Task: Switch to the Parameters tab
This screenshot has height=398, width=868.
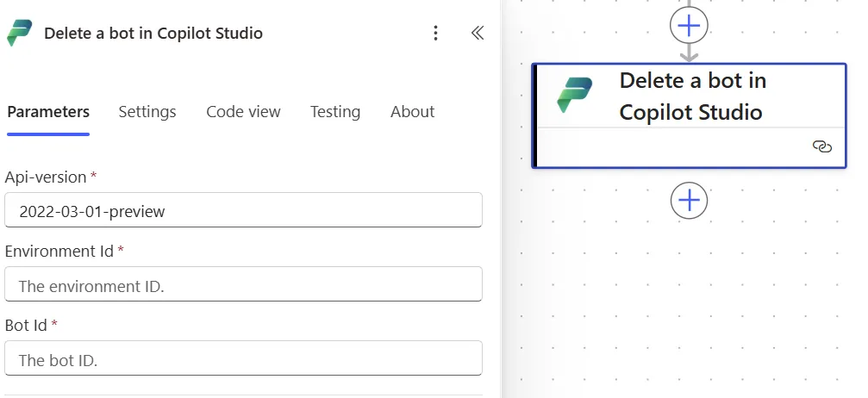Action: pos(48,112)
